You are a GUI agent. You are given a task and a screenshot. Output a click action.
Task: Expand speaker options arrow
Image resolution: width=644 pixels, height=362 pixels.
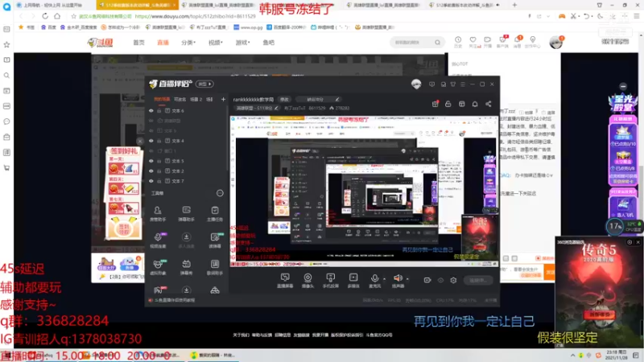click(407, 279)
